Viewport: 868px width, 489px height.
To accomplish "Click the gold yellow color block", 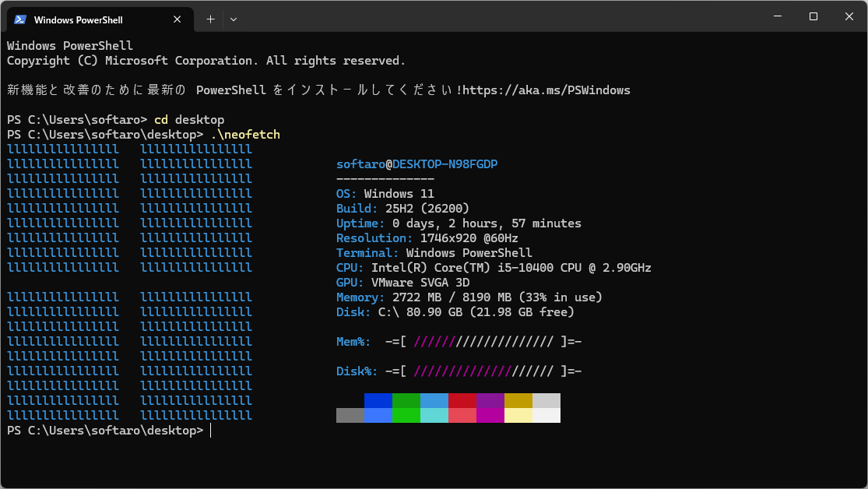I will click(x=518, y=400).
